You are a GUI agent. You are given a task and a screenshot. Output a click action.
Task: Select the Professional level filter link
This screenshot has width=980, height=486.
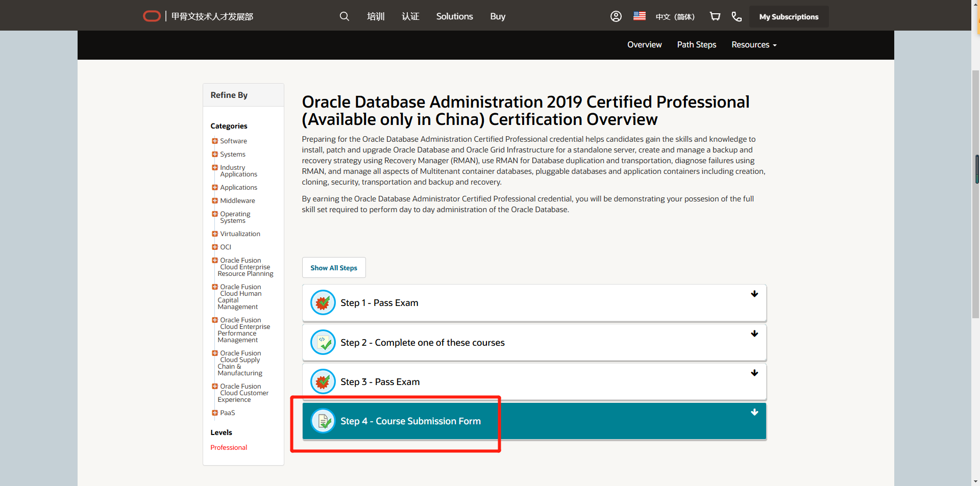(228, 447)
